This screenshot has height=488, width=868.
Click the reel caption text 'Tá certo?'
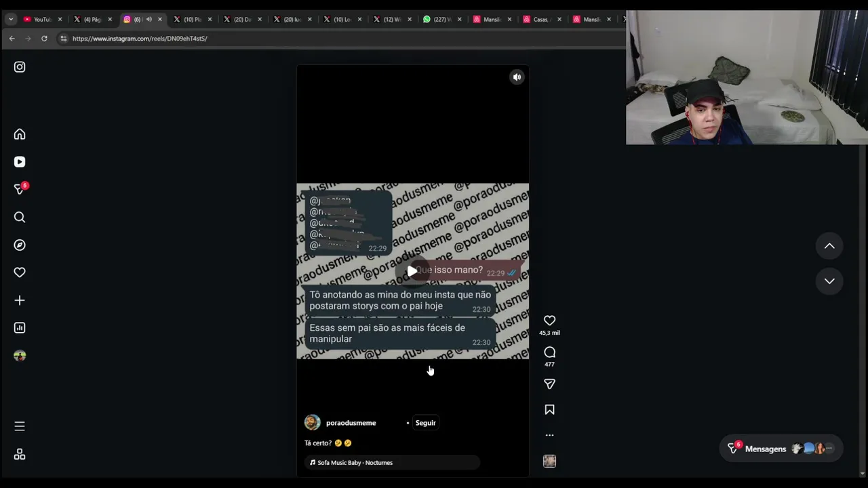[x=318, y=443]
